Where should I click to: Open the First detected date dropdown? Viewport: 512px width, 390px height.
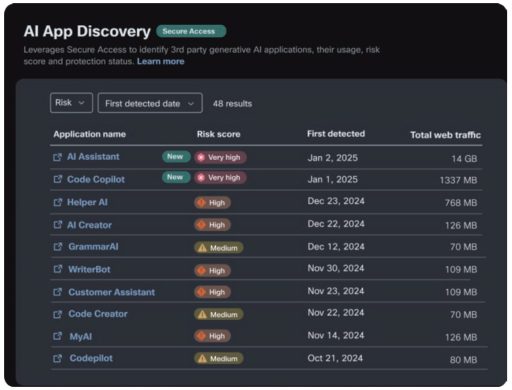pyautogui.click(x=150, y=103)
